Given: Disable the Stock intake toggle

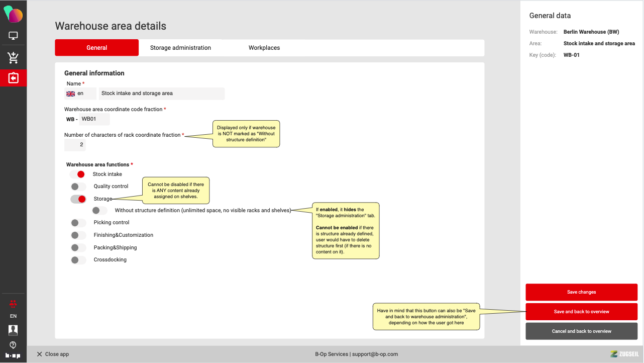Looking at the screenshot, I should coord(77,174).
